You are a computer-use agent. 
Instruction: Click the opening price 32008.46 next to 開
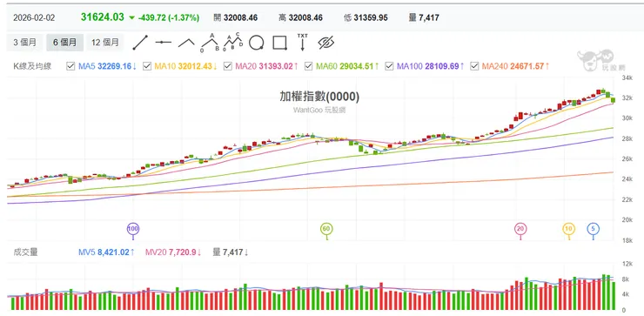pos(241,17)
